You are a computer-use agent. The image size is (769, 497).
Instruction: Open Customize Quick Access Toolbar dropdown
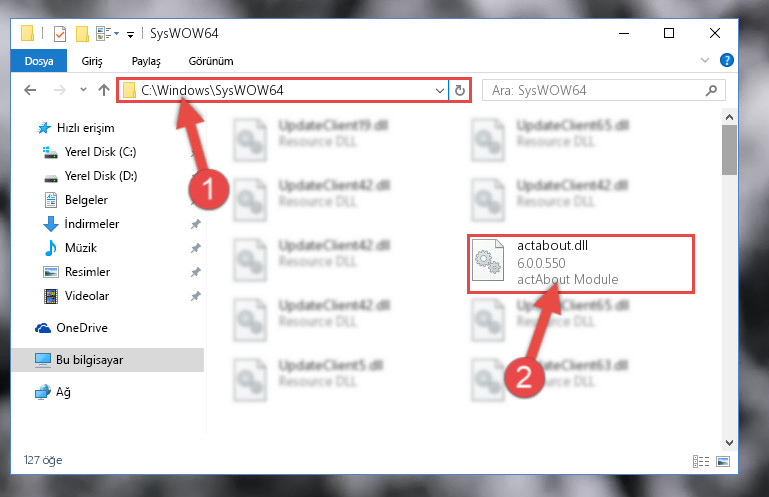130,34
